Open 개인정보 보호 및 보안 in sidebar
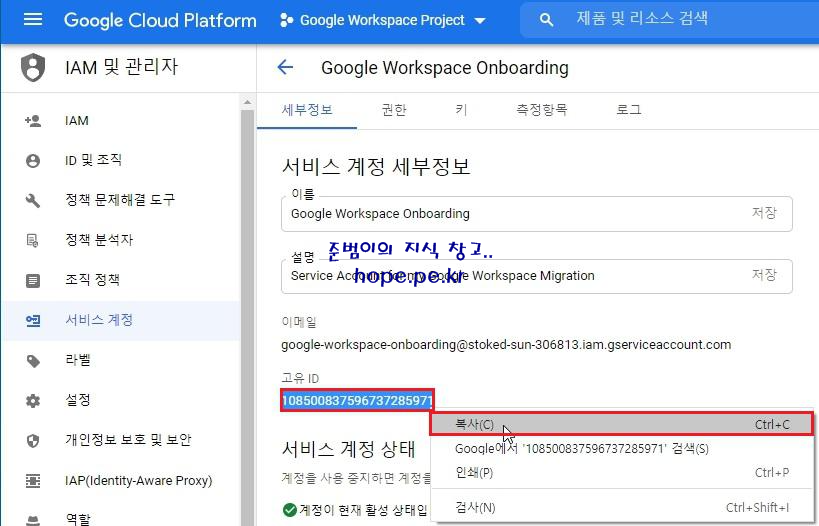Screen dimensions: 819x526 tap(121, 440)
